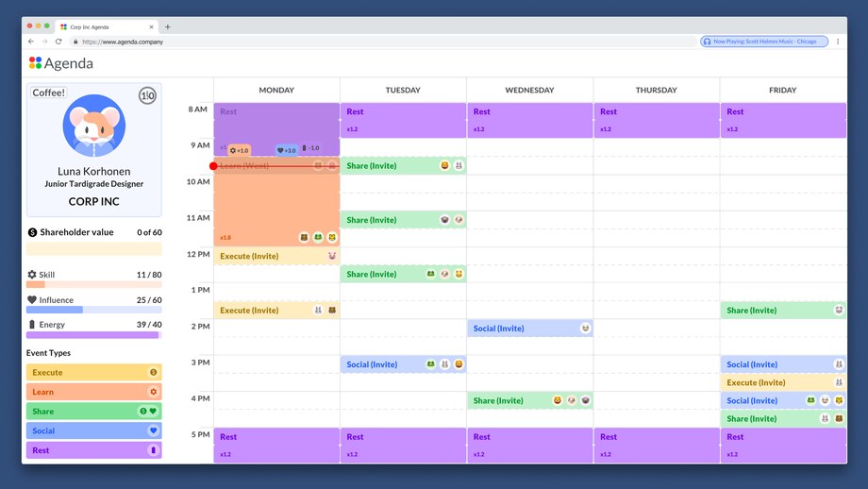Click the MONDAY column header

[x=276, y=90]
